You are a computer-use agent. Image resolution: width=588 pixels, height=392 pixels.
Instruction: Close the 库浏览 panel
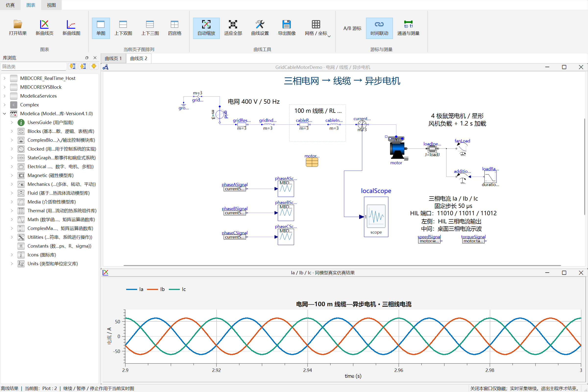click(x=95, y=58)
